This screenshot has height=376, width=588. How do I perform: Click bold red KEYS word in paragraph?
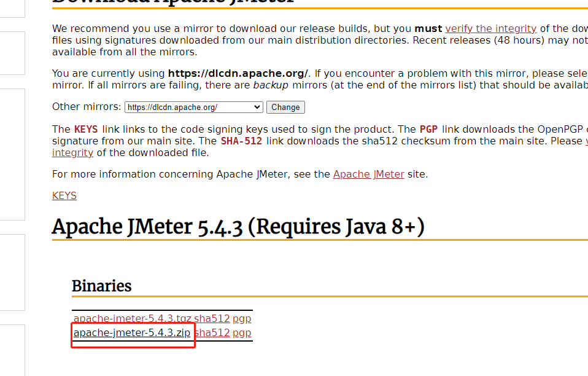click(86, 130)
